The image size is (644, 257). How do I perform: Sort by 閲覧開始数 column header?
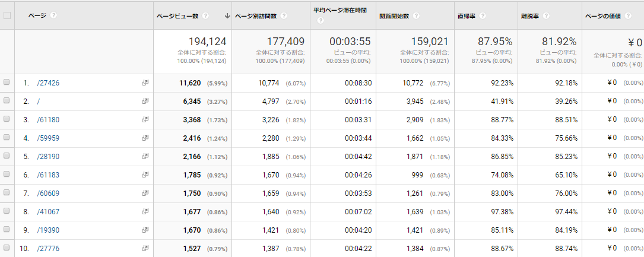394,15
